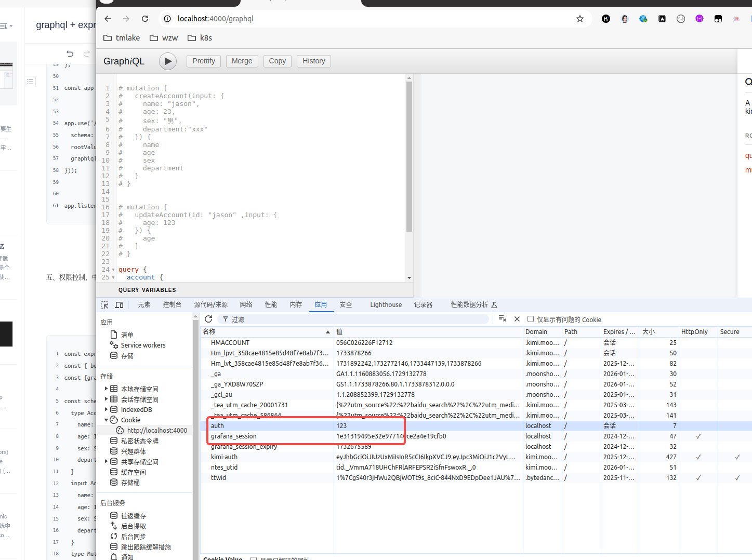Open the k8s bookmarks folder

200,38
